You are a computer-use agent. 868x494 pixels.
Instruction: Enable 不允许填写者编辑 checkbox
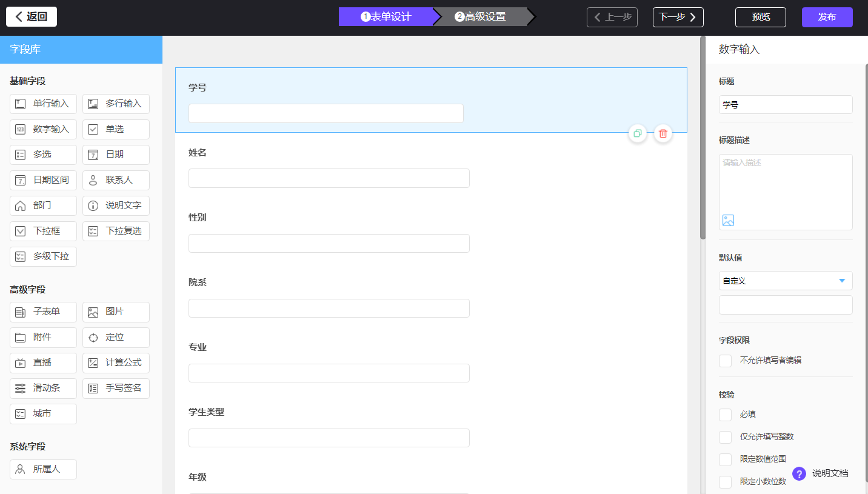pos(725,361)
